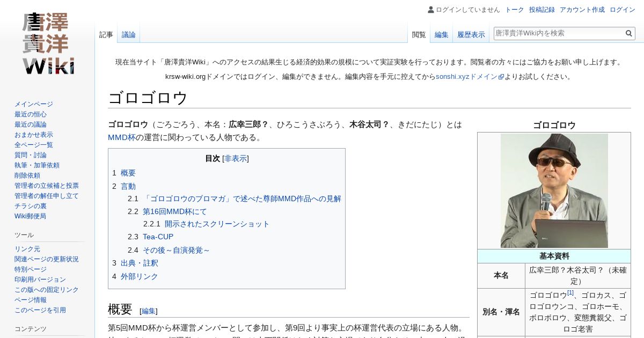
Task: Click the ログイン link
Action: (623, 10)
